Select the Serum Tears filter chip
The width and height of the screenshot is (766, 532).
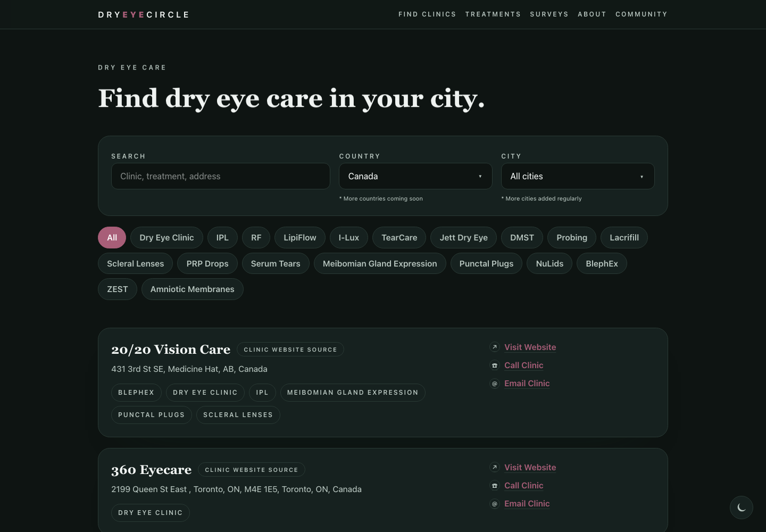[276, 263]
